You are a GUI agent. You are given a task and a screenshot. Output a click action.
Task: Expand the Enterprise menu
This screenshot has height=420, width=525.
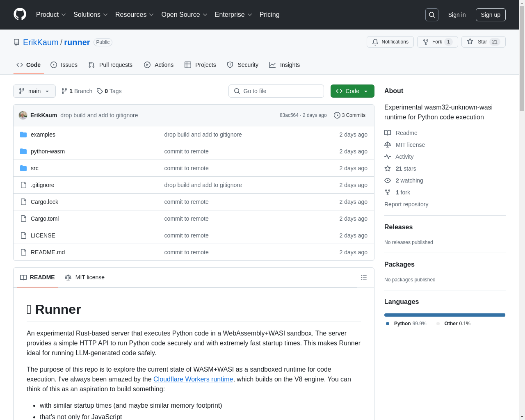click(233, 15)
